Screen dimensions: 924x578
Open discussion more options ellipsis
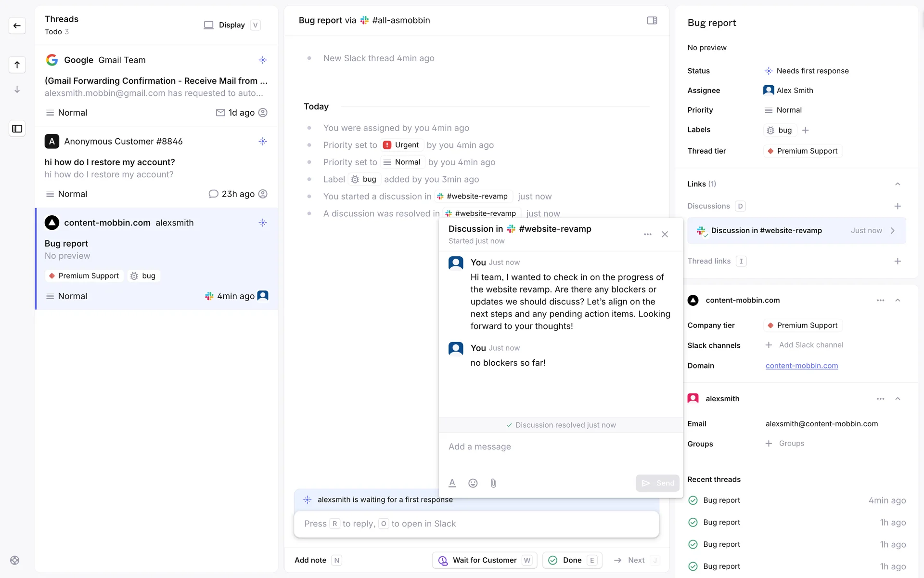pos(647,235)
